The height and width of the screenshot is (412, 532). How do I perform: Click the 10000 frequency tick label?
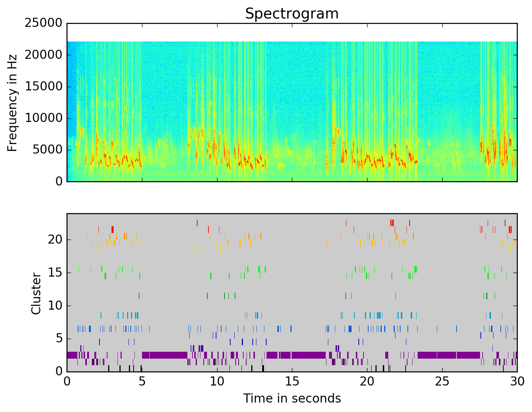(43, 118)
